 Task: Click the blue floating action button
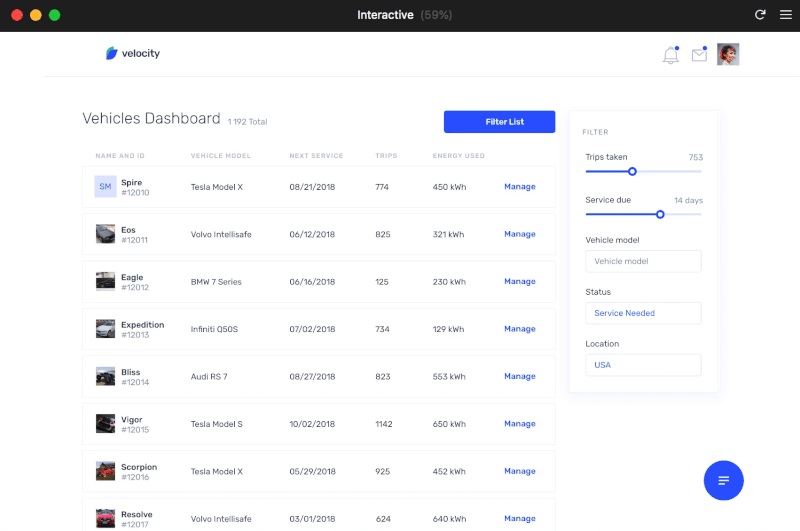[x=723, y=480]
